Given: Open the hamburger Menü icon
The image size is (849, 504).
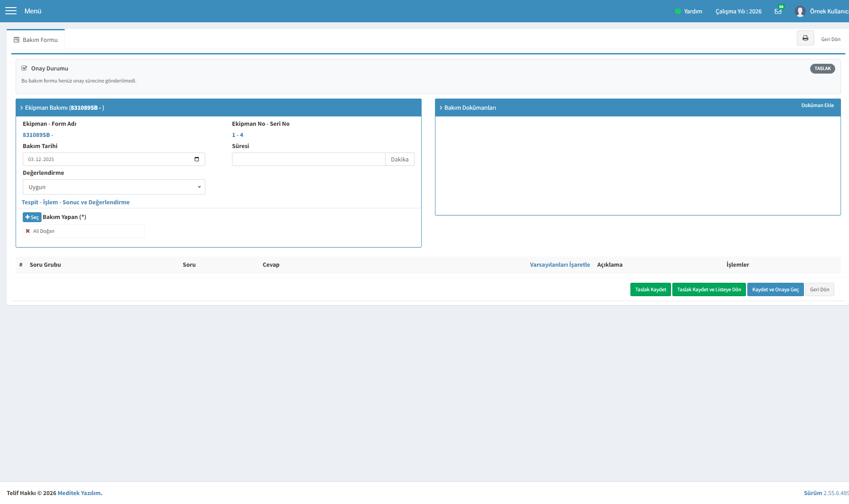Looking at the screenshot, I should coord(11,11).
